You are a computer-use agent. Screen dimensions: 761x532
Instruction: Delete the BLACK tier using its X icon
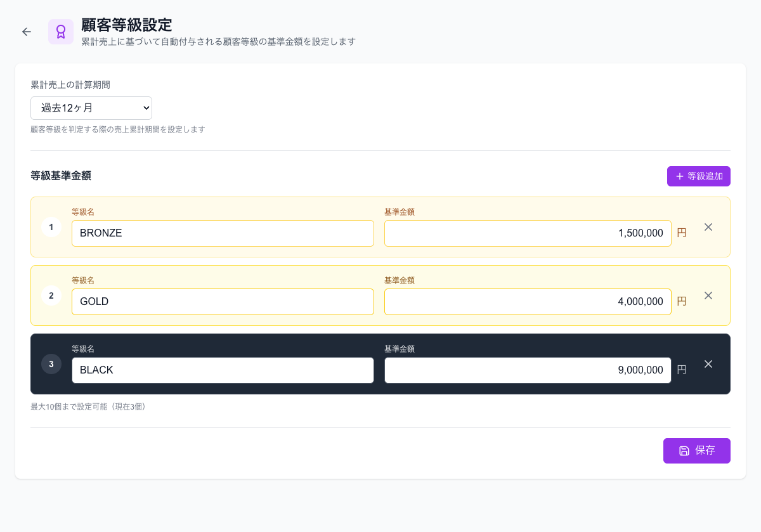pos(708,364)
